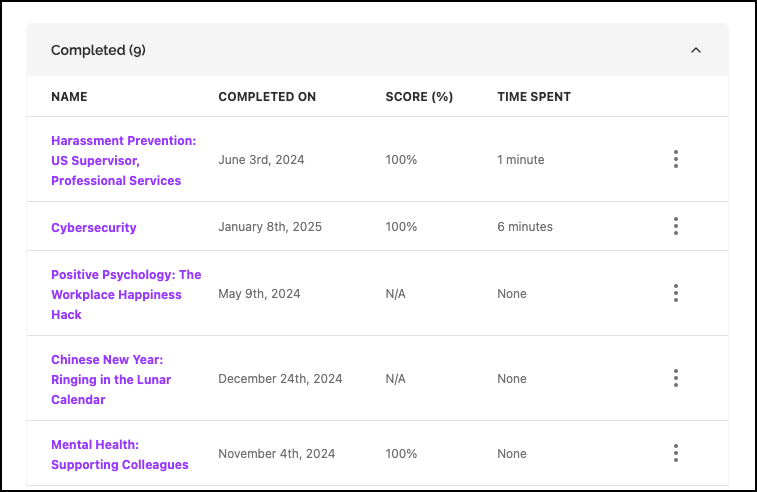Click the 6 minutes time spent cell
Image resolution: width=757 pixels, height=492 pixels.
(x=524, y=227)
